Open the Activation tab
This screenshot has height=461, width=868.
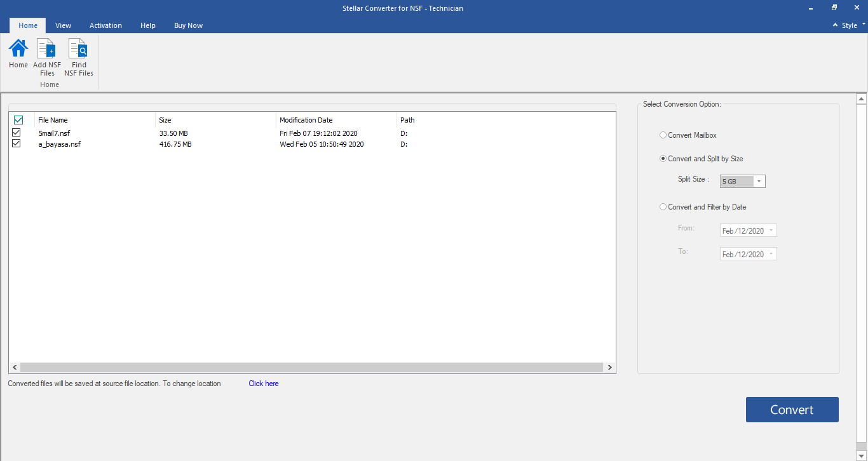(x=105, y=25)
